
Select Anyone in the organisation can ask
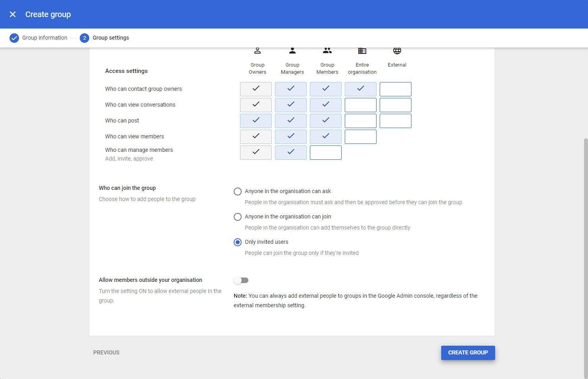click(x=238, y=191)
